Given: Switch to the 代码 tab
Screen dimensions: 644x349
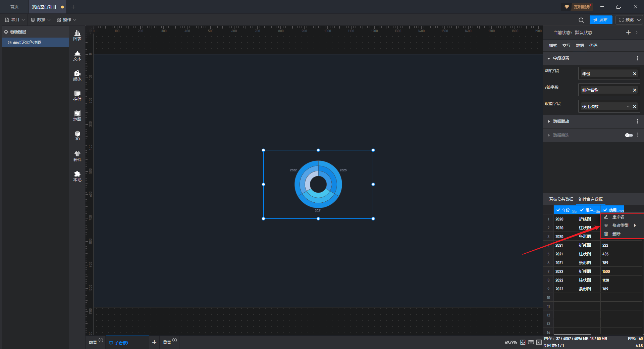Looking at the screenshot, I should pyautogui.click(x=593, y=46).
